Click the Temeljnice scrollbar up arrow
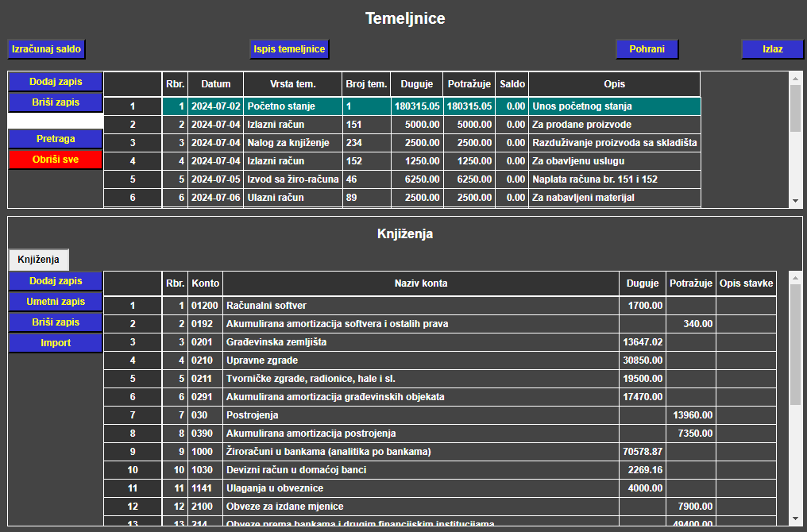The width and height of the screenshot is (807, 532). tap(795, 79)
